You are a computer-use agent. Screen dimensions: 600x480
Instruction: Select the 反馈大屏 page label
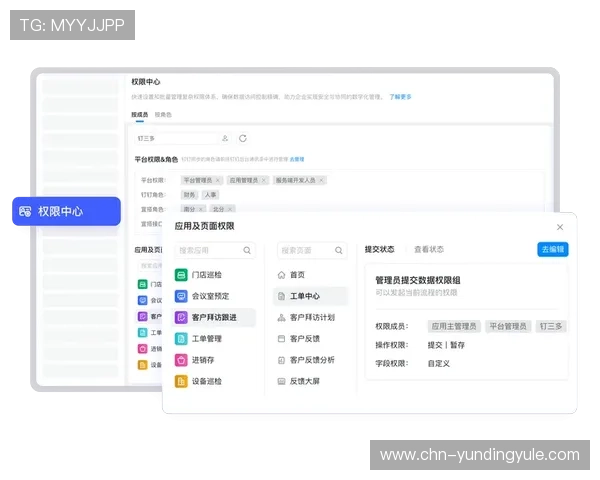click(x=305, y=381)
